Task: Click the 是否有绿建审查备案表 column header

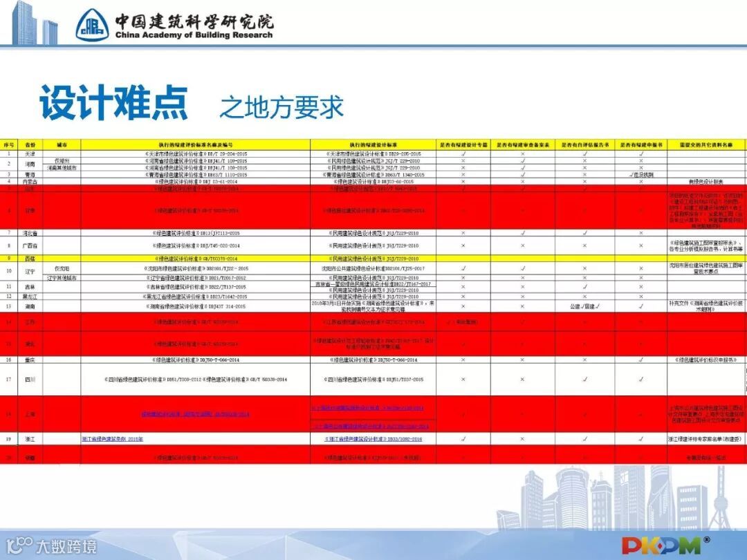Action: point(523,144)
